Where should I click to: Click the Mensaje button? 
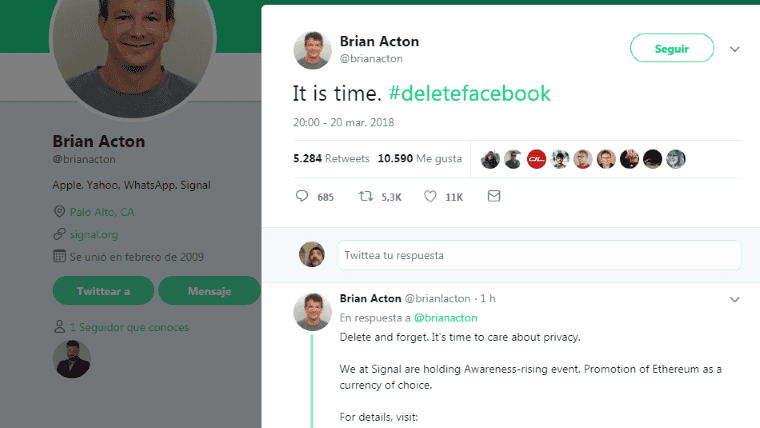tap(209, 291)
